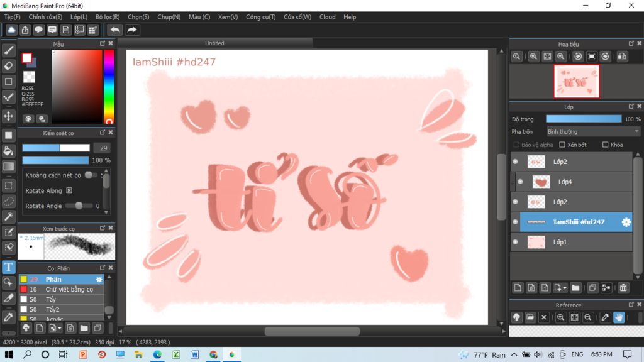Viewport: 644px width, 362px height.
Task: Switch to the Untitled document tab
Action: 215,43
